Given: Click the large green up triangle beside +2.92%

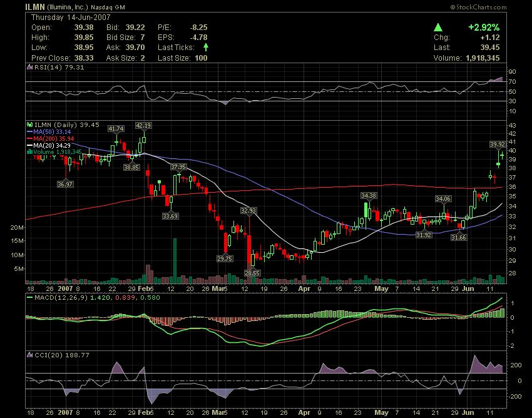Looking at the screenshot, I should 438,27.
